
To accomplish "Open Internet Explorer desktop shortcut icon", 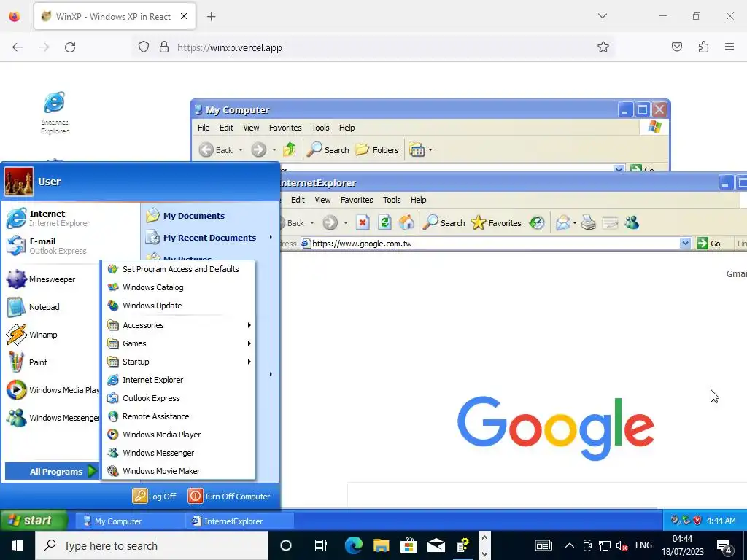I will pyautogui.click(x=55, y=112).
